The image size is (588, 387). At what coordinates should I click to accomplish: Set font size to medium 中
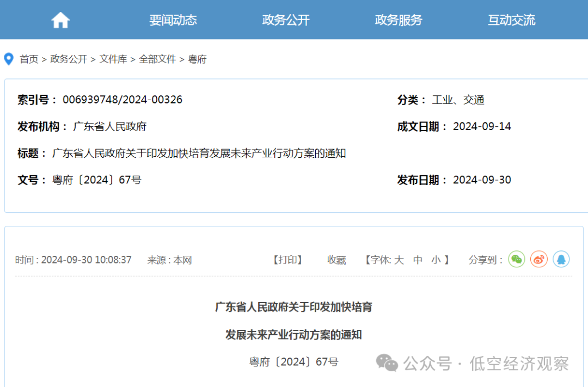click(418, 260)
